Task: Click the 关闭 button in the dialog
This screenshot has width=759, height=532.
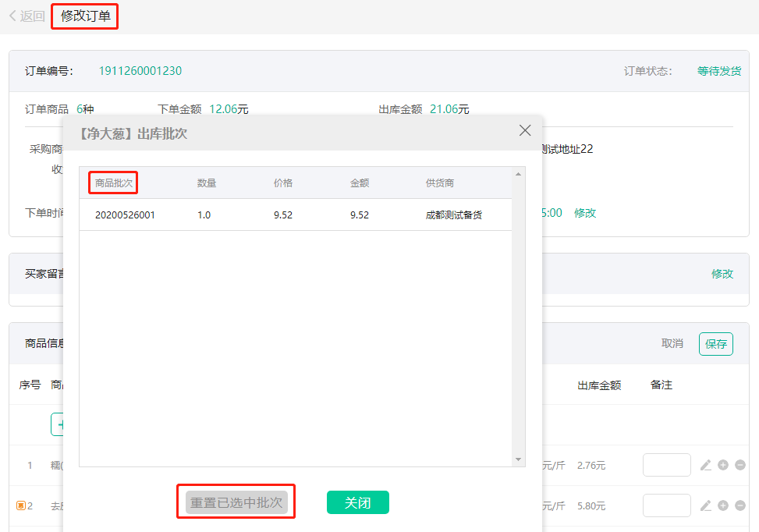Action: (x=357, y=502)
